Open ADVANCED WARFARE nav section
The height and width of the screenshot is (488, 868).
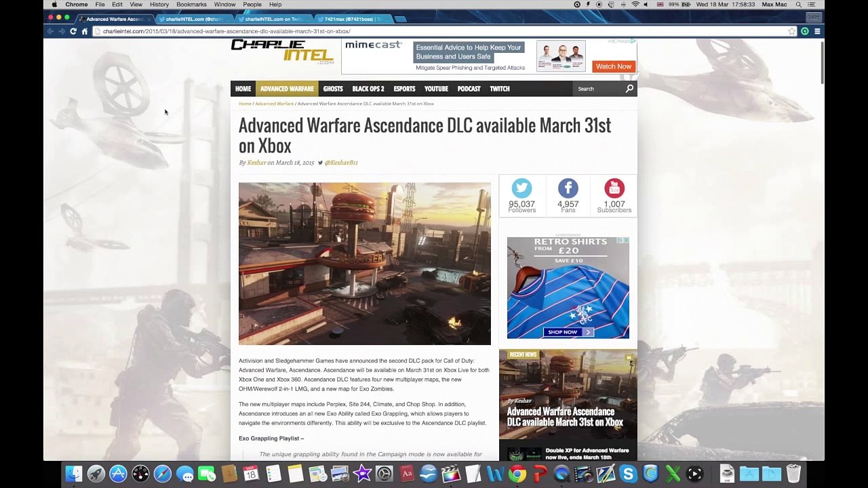coord(287,89)
